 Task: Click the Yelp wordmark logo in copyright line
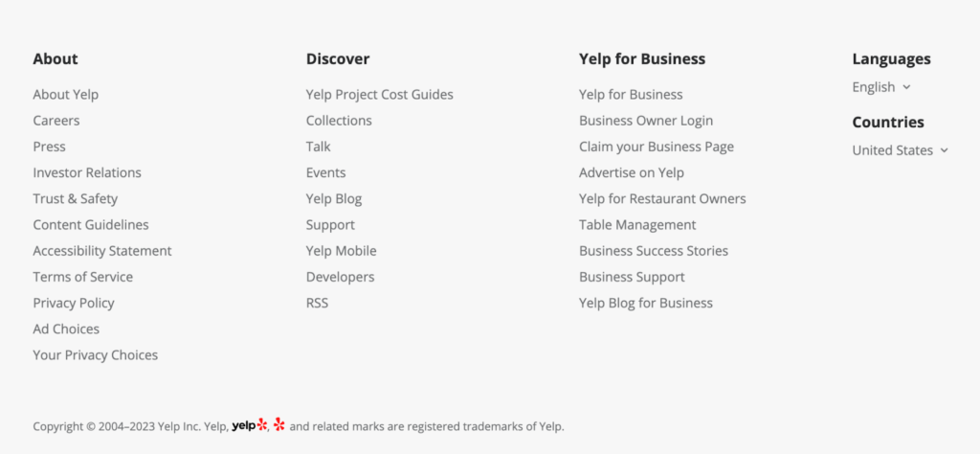pos(249,425)
